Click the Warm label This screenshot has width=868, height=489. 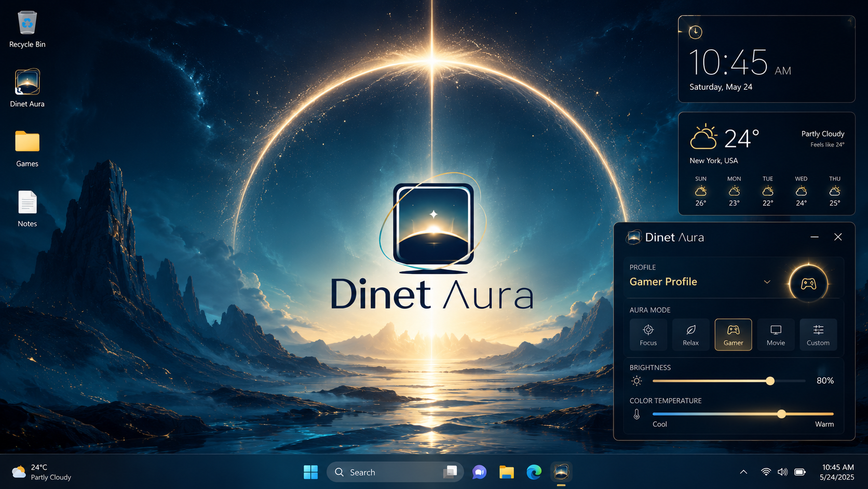pos(824,424)
